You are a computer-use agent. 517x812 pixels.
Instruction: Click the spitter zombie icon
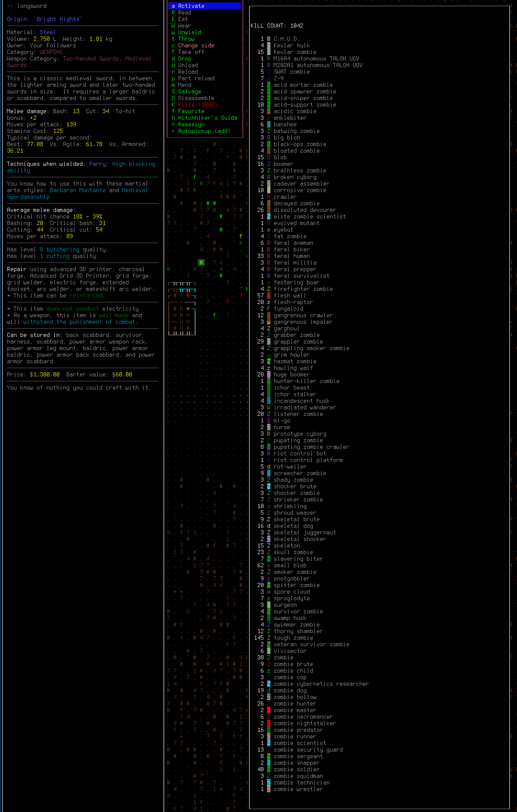coord(269,585)
